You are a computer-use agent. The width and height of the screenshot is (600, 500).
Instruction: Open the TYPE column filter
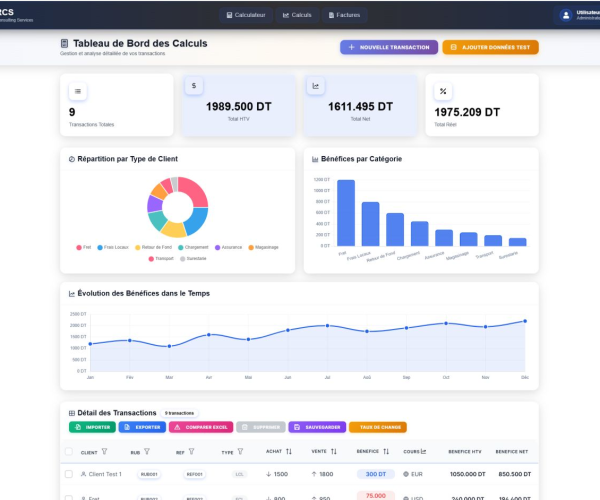click(x=240, y=451)
